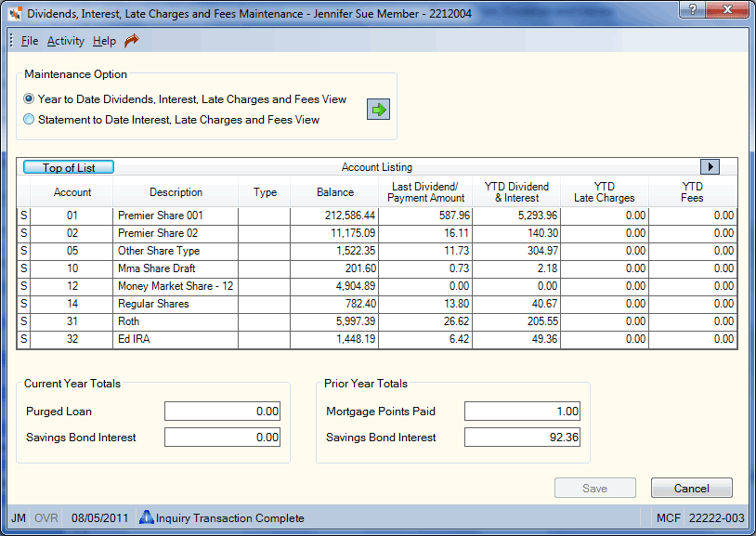Open the Help menu
The height and width of the screenshot is (536, 756).
pyautogui.click(x=104, y=41)
